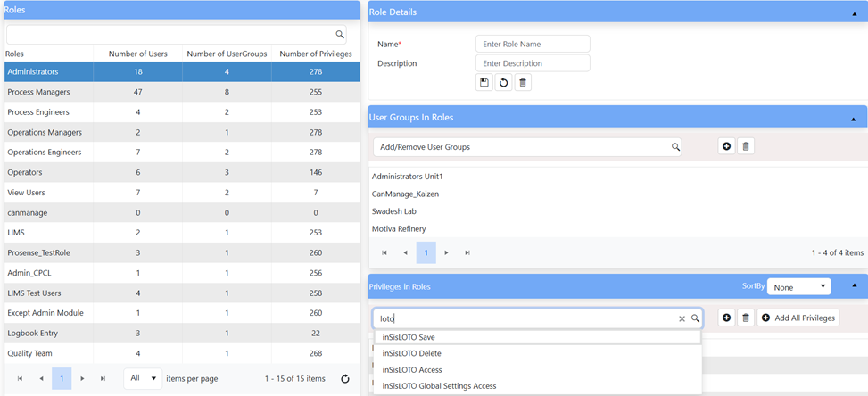The height and width of the screenshot is (396, 868).
Task: Click the reset icon under Description field
Action: click(x=503, y=83)
